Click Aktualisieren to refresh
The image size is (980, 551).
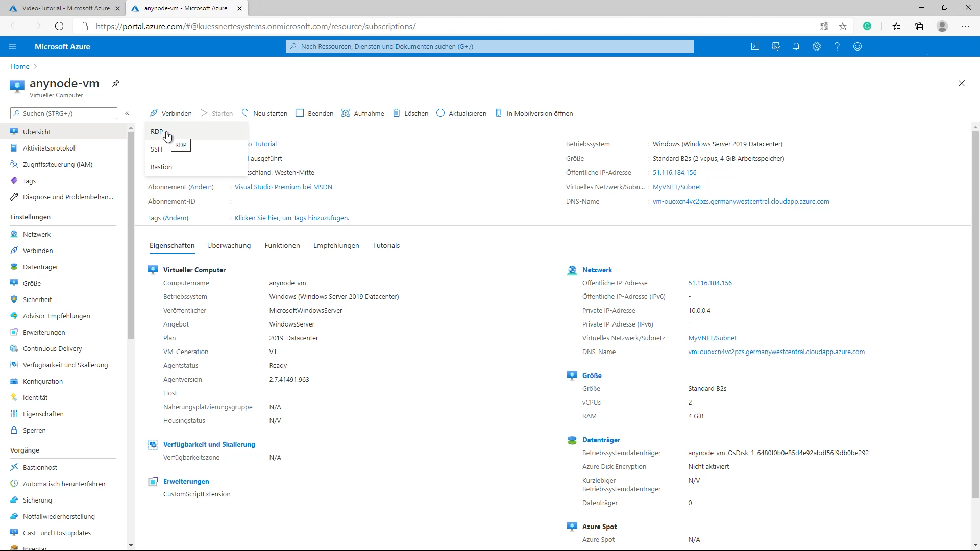click(461, 113)
